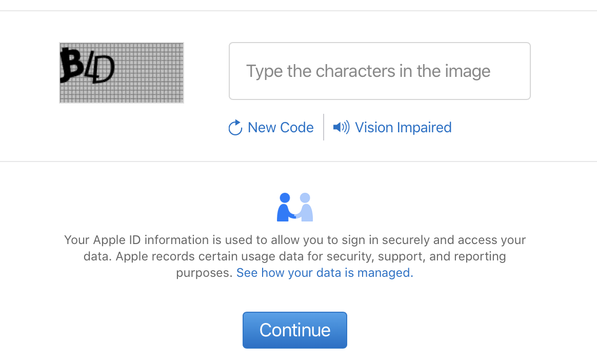Screen dimensions: 597x364
Task: Focus the characters input field
Action: [x=380, y=71]
